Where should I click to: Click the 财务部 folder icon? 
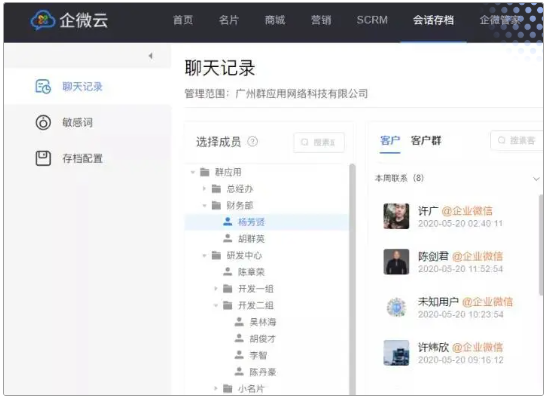click(216, 205)
